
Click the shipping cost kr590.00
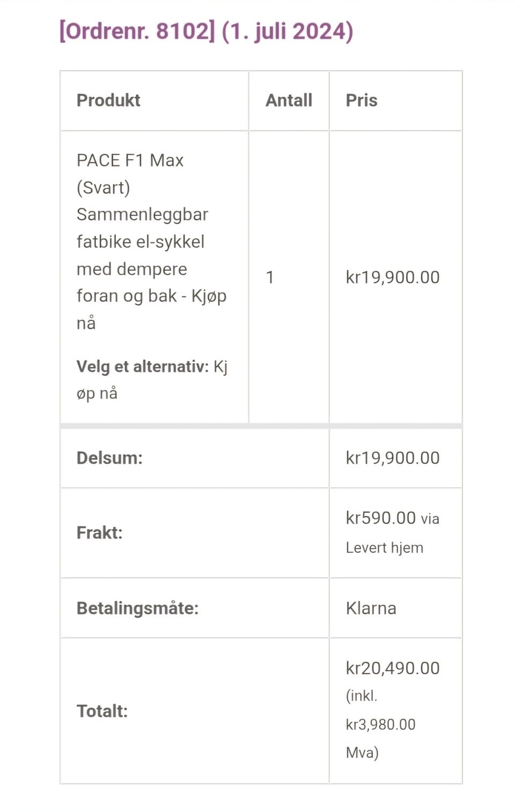pyautogui.click(x=381, y=518)
